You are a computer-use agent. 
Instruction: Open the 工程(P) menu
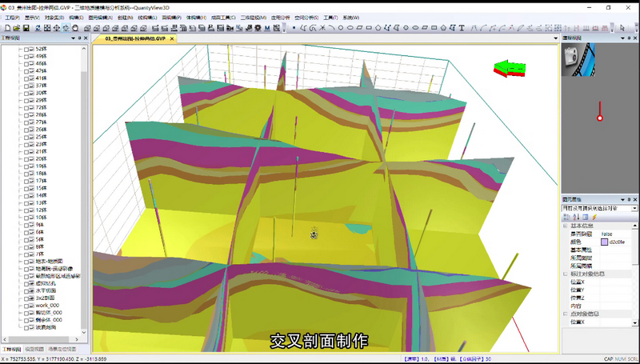(x=12, y=17)
